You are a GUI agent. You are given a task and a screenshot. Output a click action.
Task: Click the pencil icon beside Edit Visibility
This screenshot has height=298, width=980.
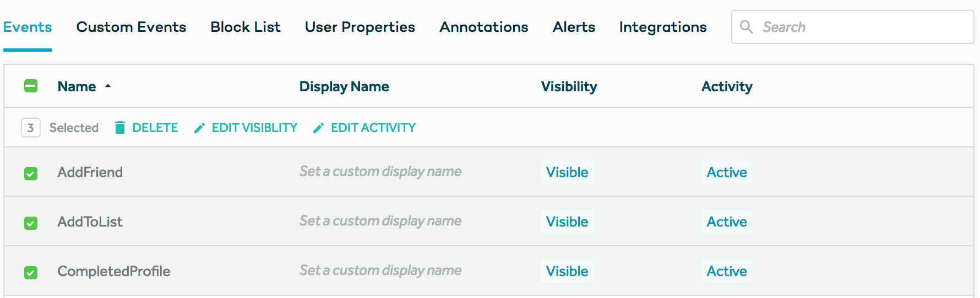coord(200,128)
